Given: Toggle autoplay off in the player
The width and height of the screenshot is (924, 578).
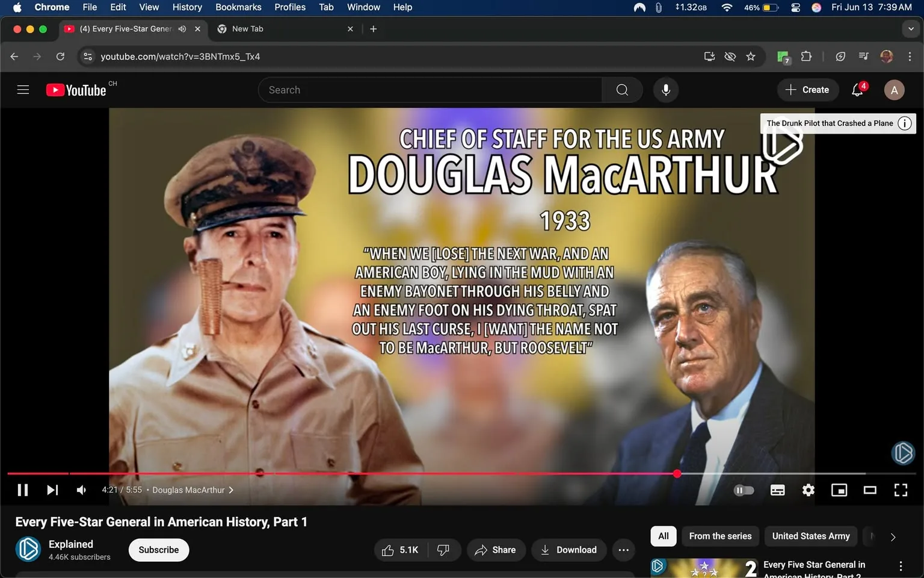Looking at the screenshot, I should [x=744, y=489].
